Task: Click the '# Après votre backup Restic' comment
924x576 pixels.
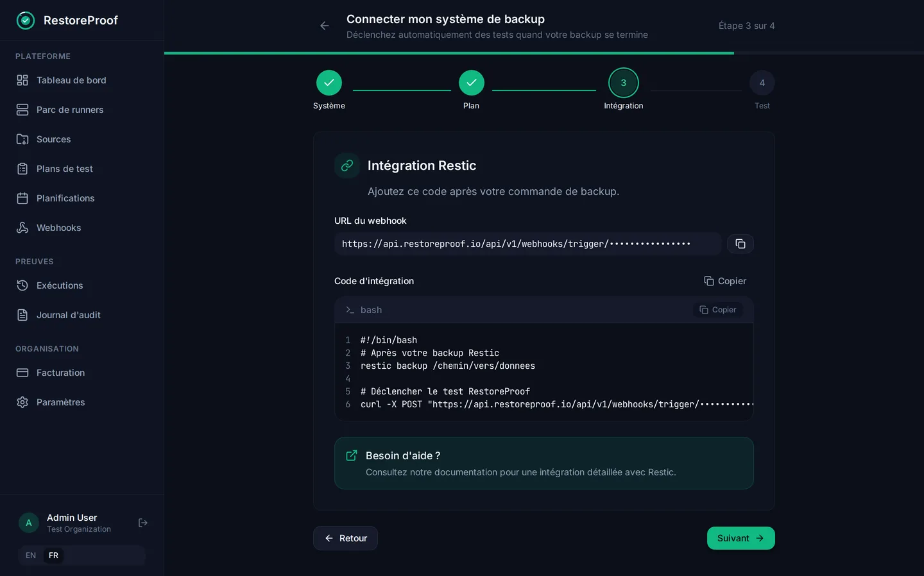Action: pos(430,353)
